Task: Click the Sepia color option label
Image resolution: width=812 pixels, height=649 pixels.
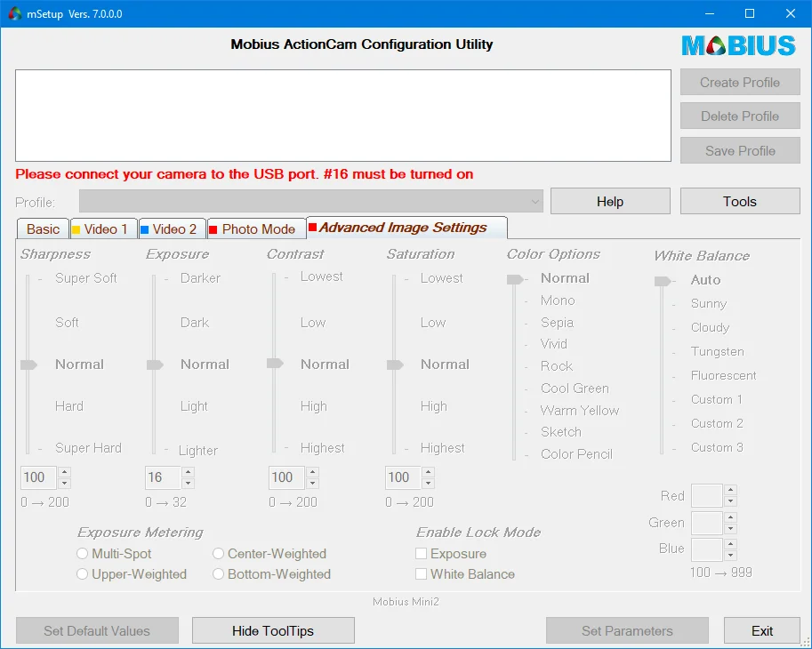Action: point(557,323)
